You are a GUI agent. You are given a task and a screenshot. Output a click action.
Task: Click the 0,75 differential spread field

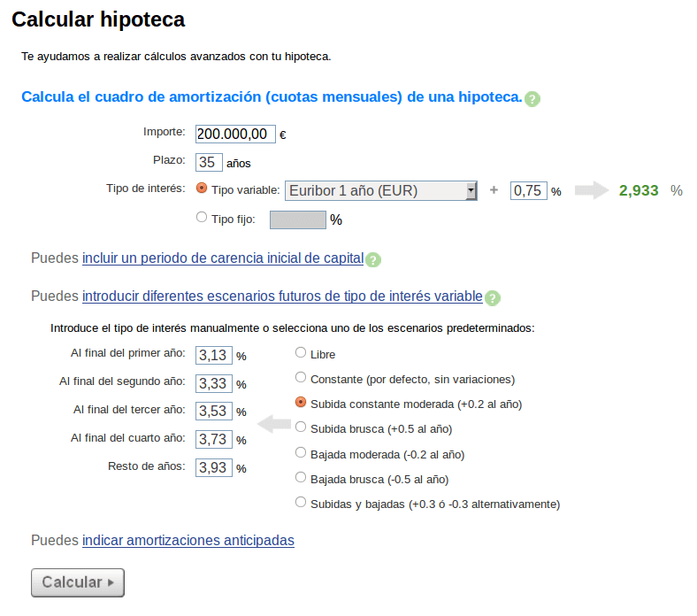click(x=528, y=190)
